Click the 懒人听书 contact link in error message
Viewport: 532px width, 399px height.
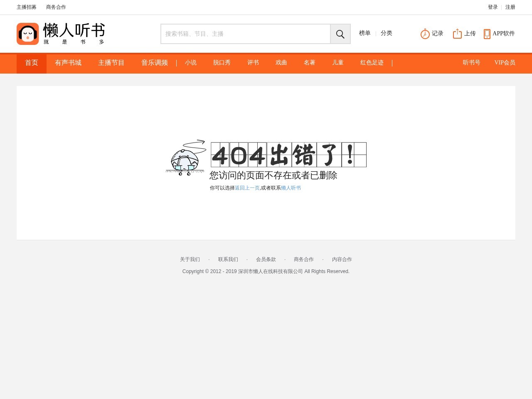pos(291,188)
